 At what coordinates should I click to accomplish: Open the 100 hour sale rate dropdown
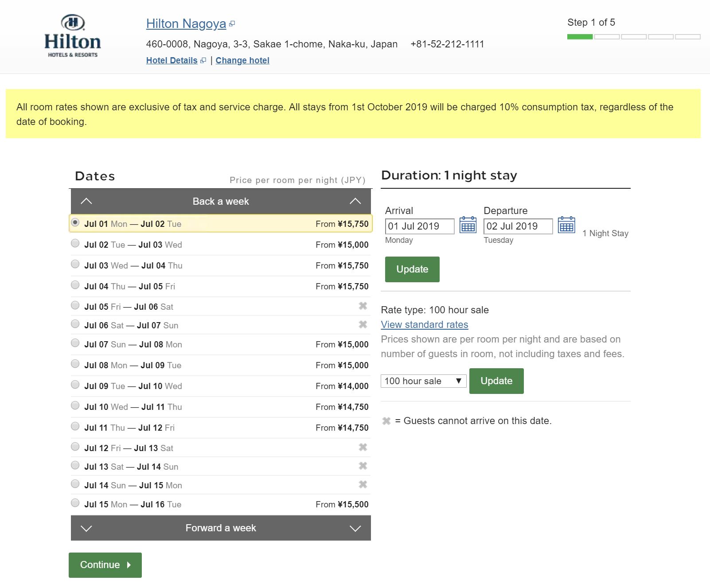(423, 381)
